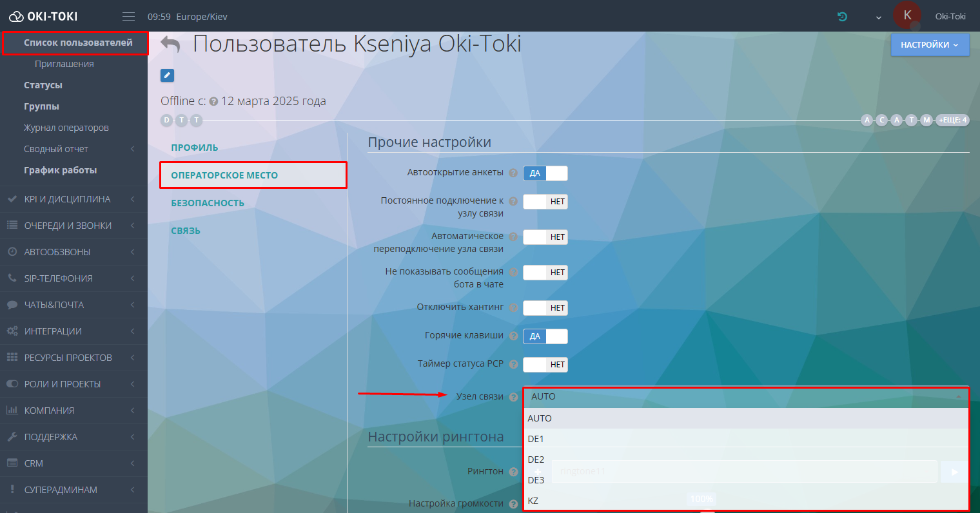The height and width of the screenshot is (513, 980).
Task: Click the Автообзвоны clock icon
Action: click(12, 252)
